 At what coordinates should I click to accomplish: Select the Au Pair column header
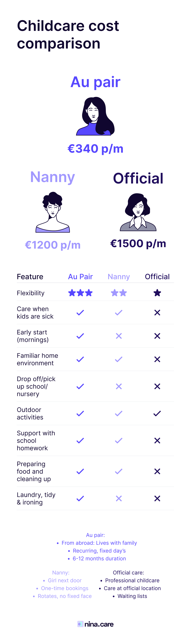80,277
